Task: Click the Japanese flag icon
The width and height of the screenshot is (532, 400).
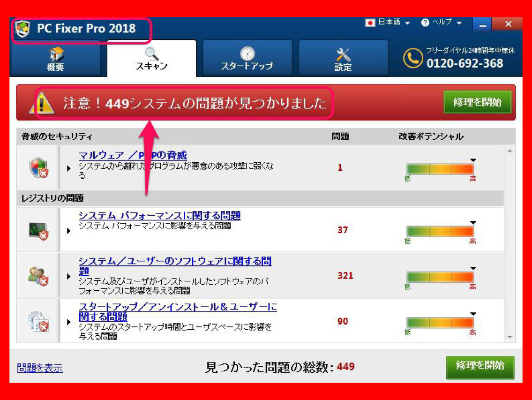Action: (x=370, y=23)
